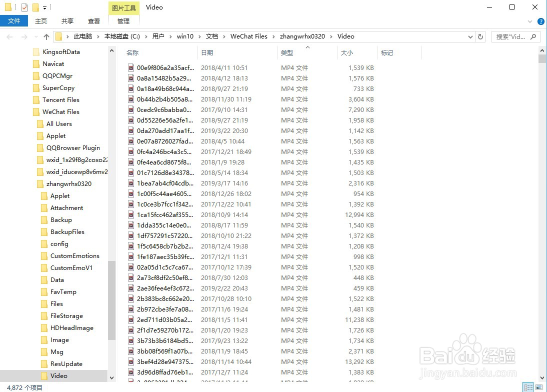Click navigation pane scroll up arrow
Screen dimensions: 547x392
(x=111, y=51)
